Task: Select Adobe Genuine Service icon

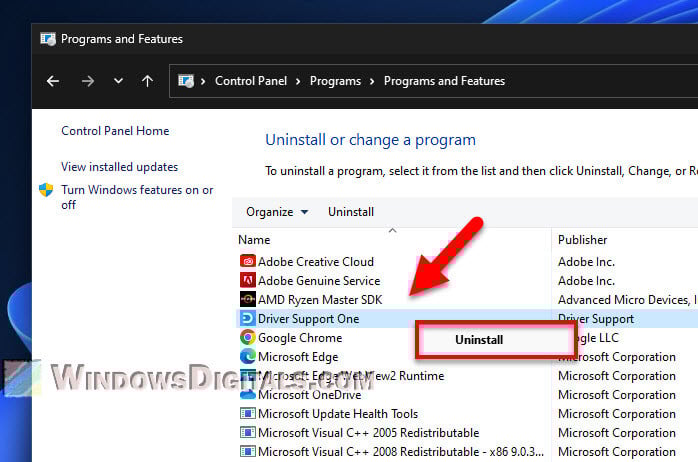Action: tap(248, 280)
